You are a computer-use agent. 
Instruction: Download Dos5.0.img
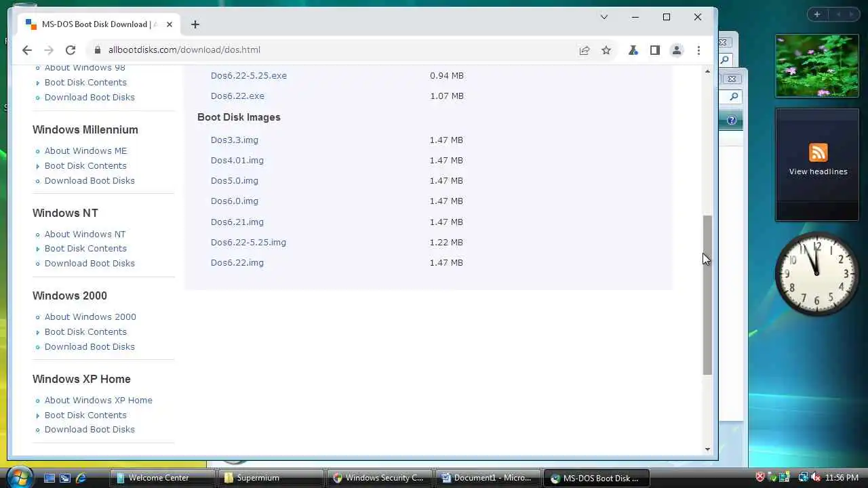pos(234,180)
